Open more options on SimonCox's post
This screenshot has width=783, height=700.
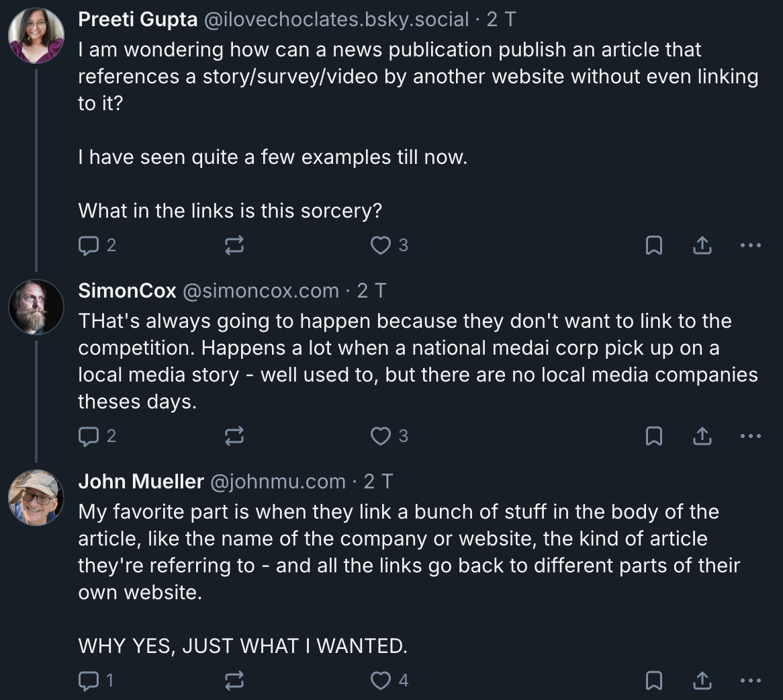[x=750, y=437]
